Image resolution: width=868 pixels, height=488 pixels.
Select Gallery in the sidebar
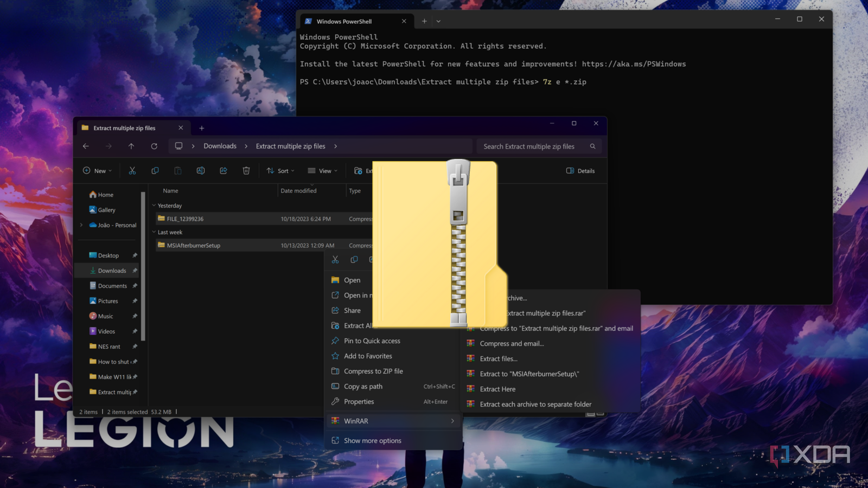[107, 210]
